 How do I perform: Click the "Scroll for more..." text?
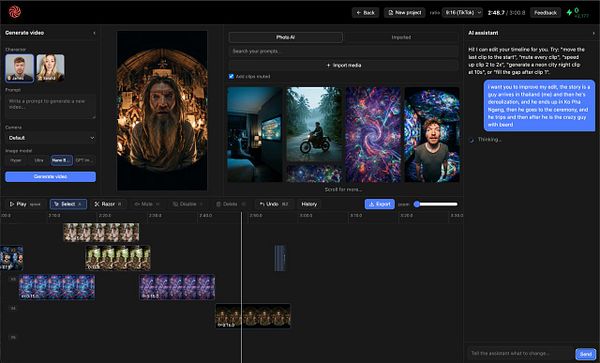click(x=343, y=190)
